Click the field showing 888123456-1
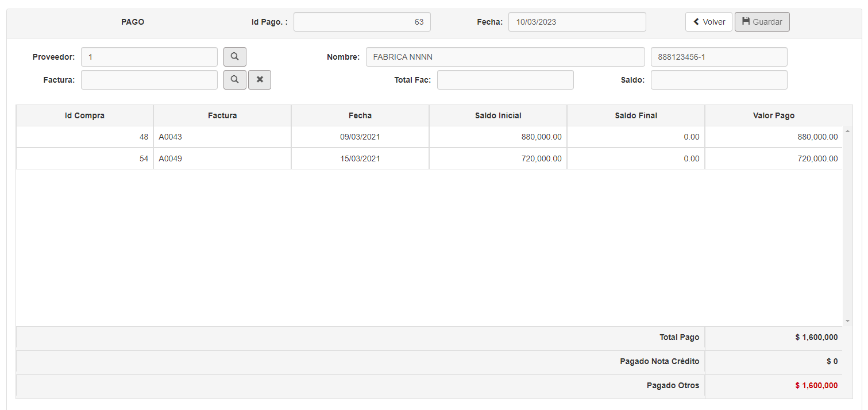The width and height of the screenshot is (868, 410). 719,57
